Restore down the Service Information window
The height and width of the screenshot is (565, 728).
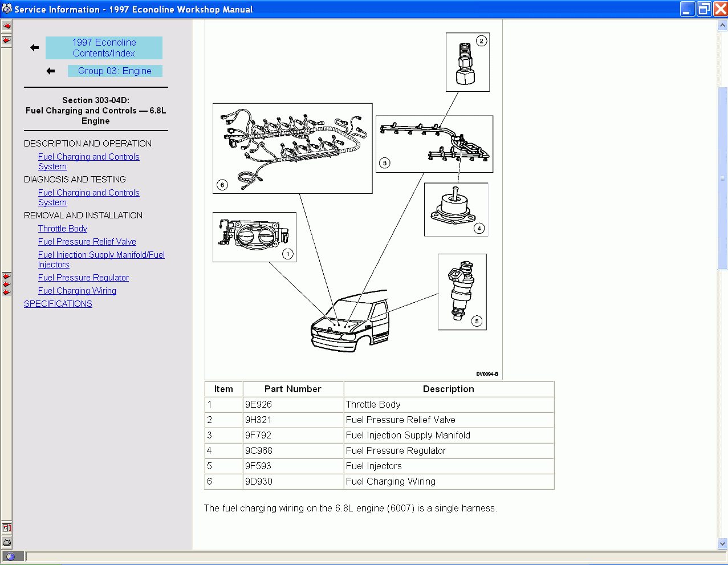point(704,9)
